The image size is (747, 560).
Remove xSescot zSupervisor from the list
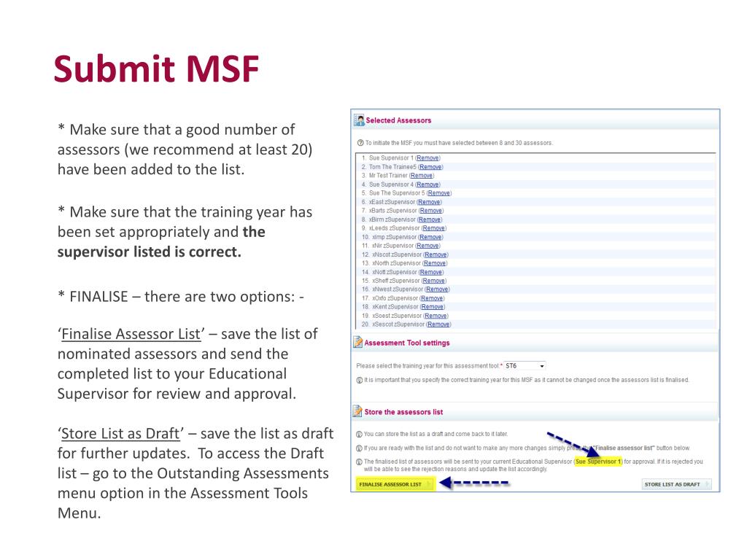click(x=438, y=324)
